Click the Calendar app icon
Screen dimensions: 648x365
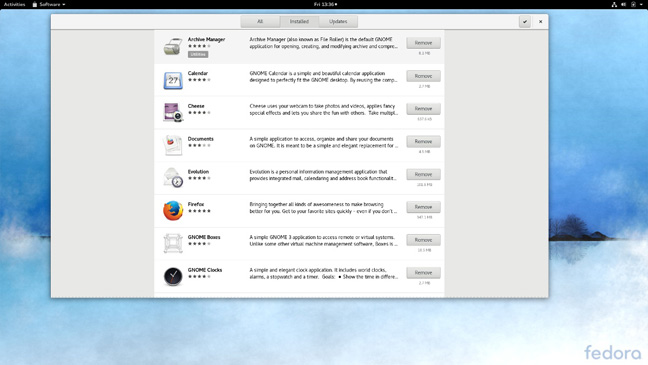(x=173, y=80)
